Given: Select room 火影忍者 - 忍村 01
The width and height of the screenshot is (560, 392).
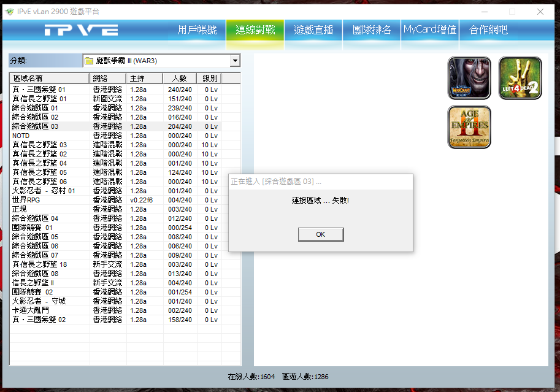Looking at the screenshot, I should point(116,191).
